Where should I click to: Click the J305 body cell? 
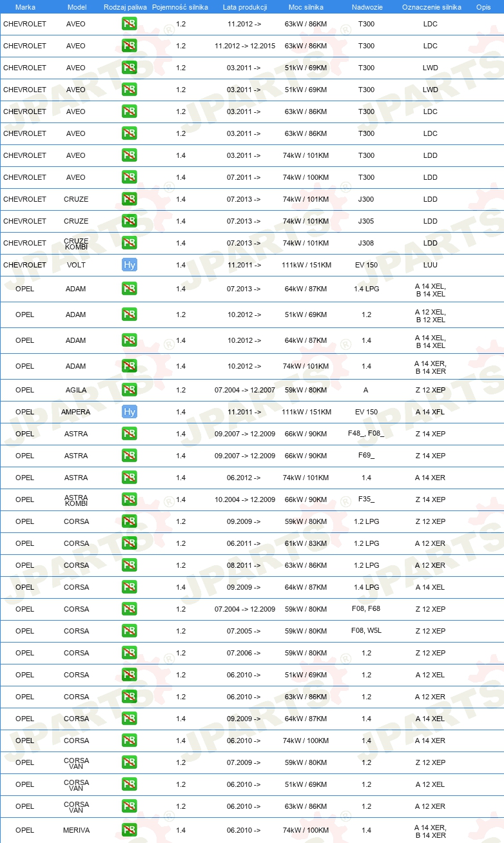tap(366, 221)
